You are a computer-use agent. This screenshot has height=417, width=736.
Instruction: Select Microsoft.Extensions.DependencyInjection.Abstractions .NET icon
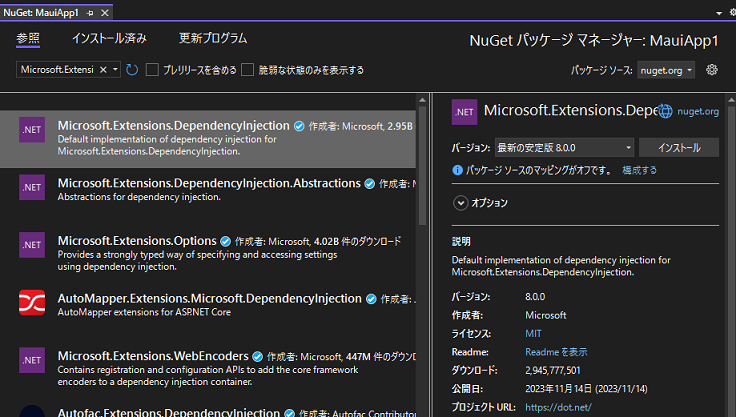point(32,187)
